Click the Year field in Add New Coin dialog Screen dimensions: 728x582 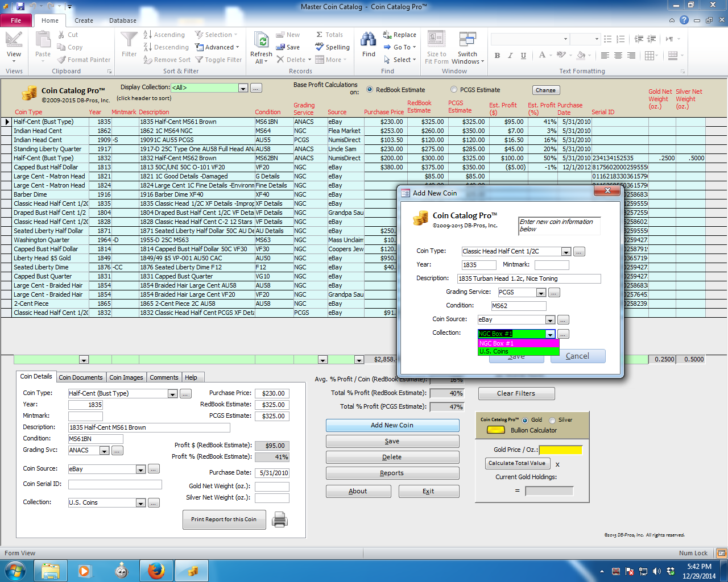479,265
